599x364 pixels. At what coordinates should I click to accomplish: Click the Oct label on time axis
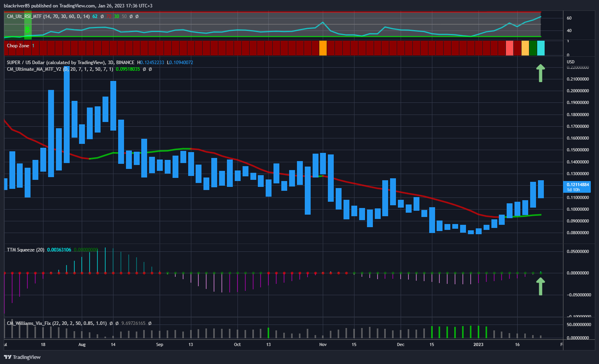(x=237, y=345)
